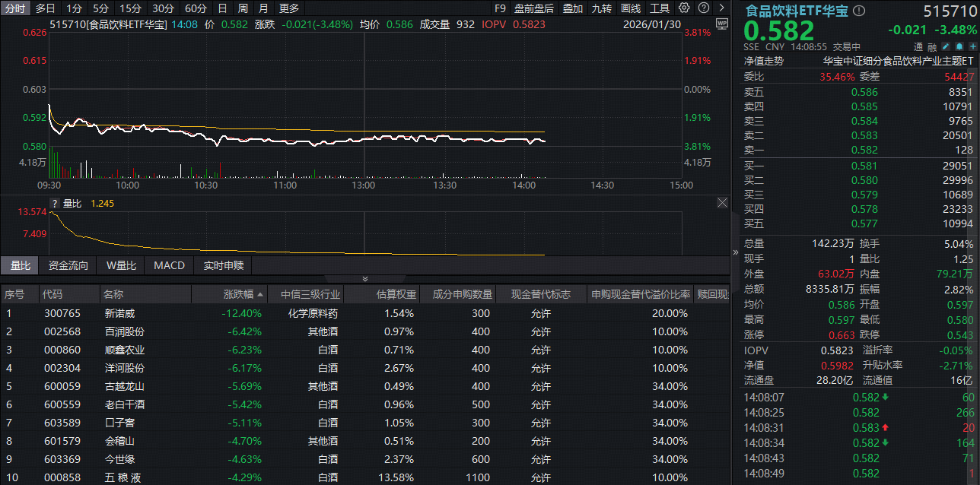Sort table by 涨跌幅 column header

point(243,294)
